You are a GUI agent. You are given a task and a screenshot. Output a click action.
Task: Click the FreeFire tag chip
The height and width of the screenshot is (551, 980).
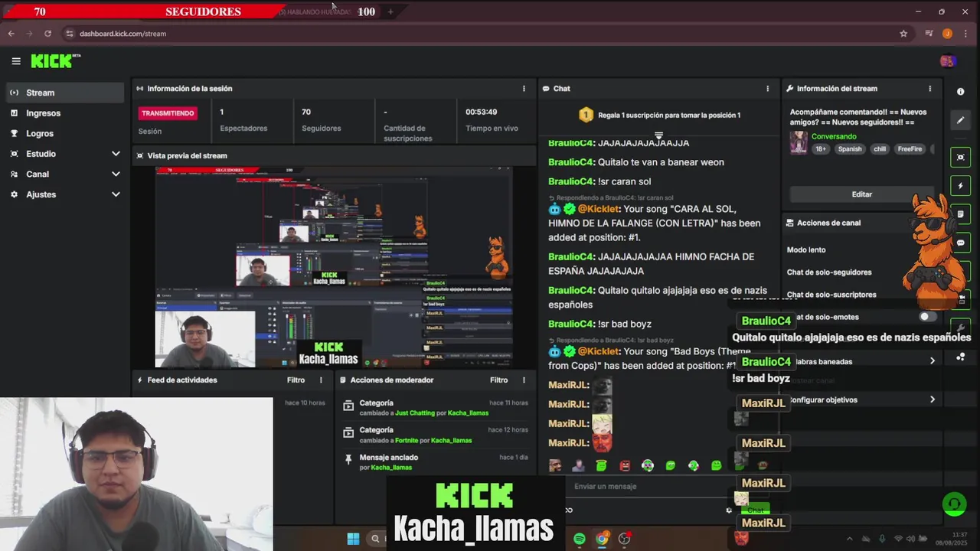pyautogui.click(x=910, y=149)
